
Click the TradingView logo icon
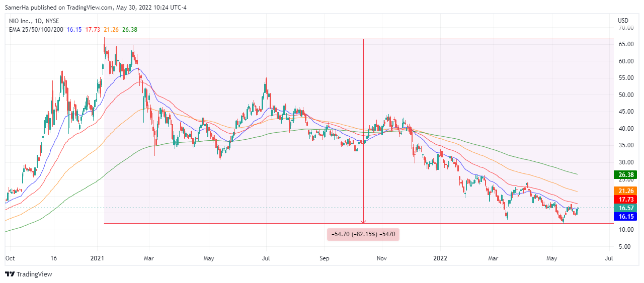click(x=10, y=274)
